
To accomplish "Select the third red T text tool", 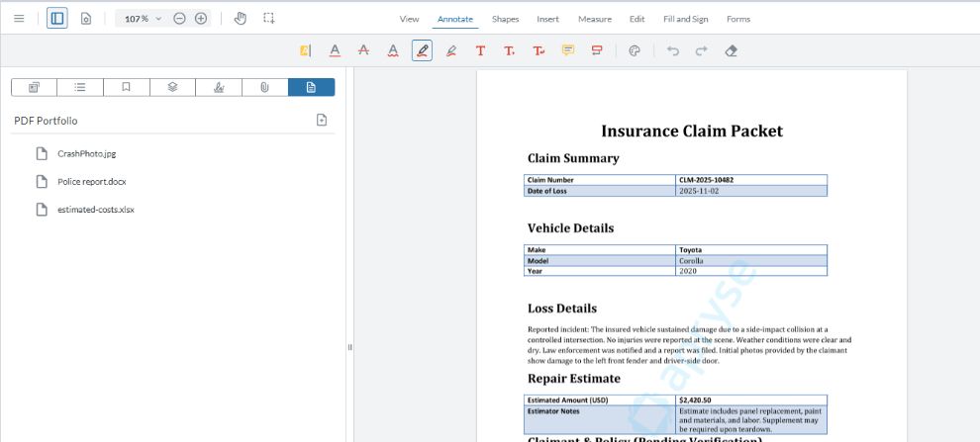I will coord(539,50).
